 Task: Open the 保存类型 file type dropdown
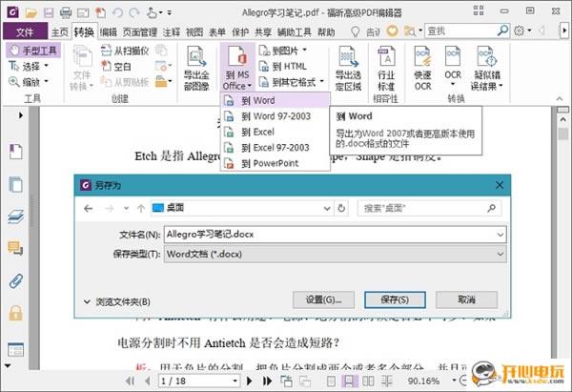[500, 255]
